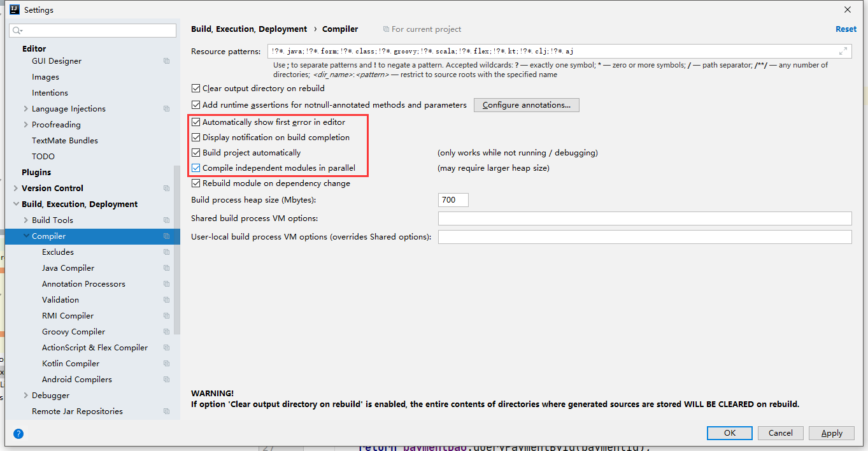Click the project-level icon beside Excludes
The width and height of the screenshot is (868, 451).
pos(167,252)
